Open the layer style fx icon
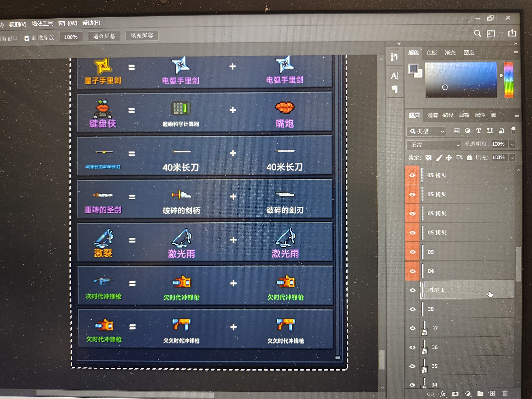532x399 pixels. (443, 394)
